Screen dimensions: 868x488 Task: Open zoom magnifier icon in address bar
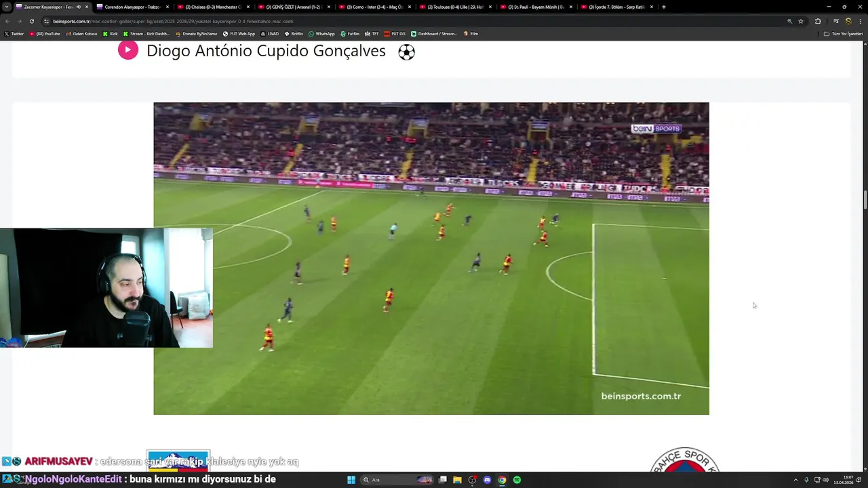click(x=789, y=21)
